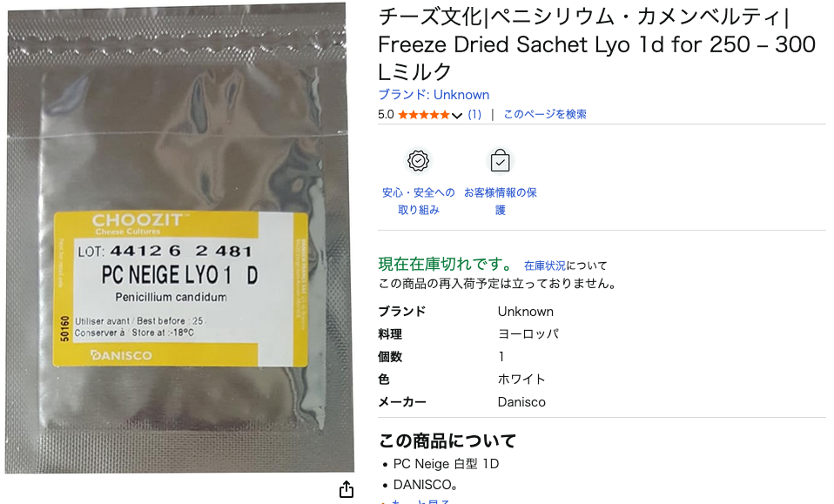
Task: Click the 5.0 rating score text
Action: coord(387,114)
